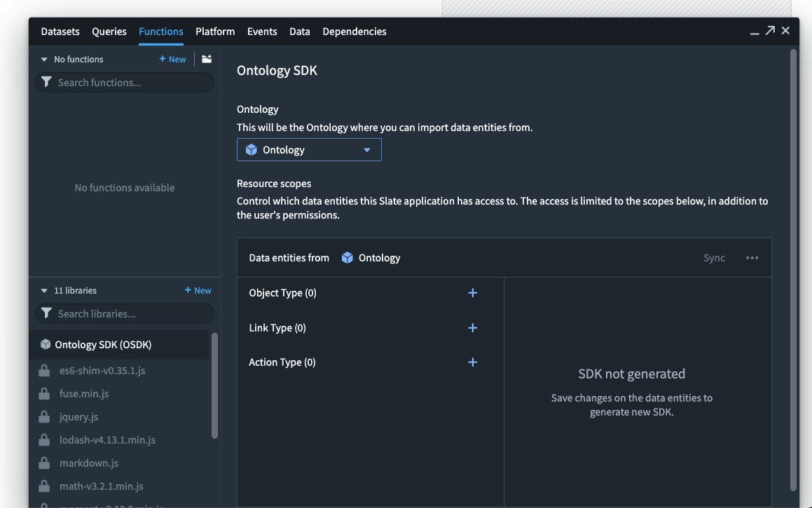Focus the Search functions field
Viewport: 812px width, 508px height.
pos(125,83)
